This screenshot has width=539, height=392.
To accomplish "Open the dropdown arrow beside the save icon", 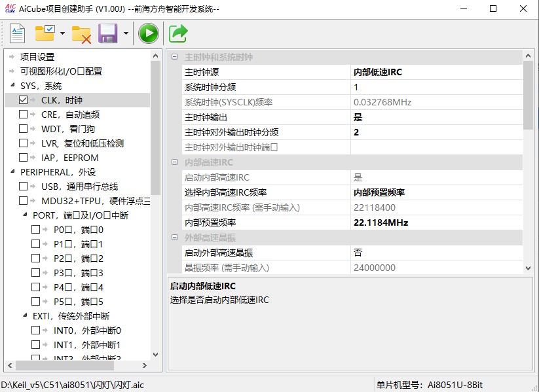I will (125, 33).
